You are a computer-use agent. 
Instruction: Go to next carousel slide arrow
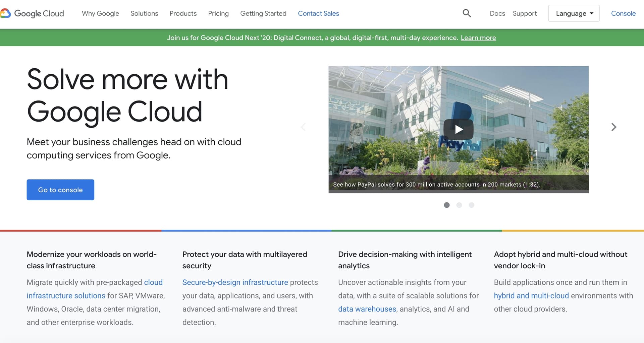[614, 127]
